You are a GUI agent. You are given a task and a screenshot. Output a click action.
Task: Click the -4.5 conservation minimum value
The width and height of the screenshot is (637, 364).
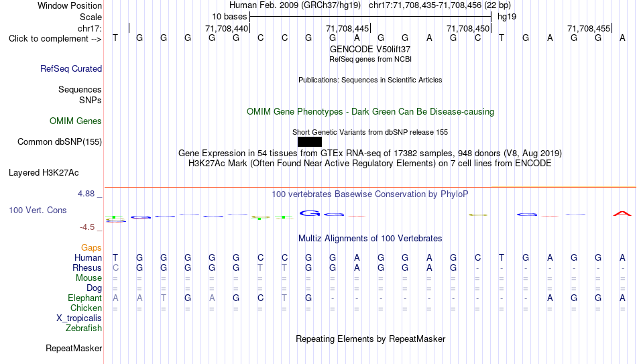pyautogui.click(x=87, y=227)
